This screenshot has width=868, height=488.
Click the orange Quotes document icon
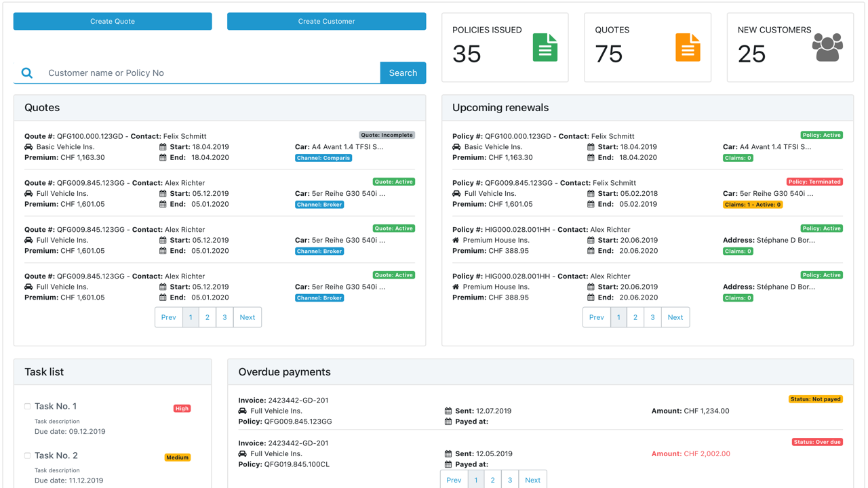point(688,47)
